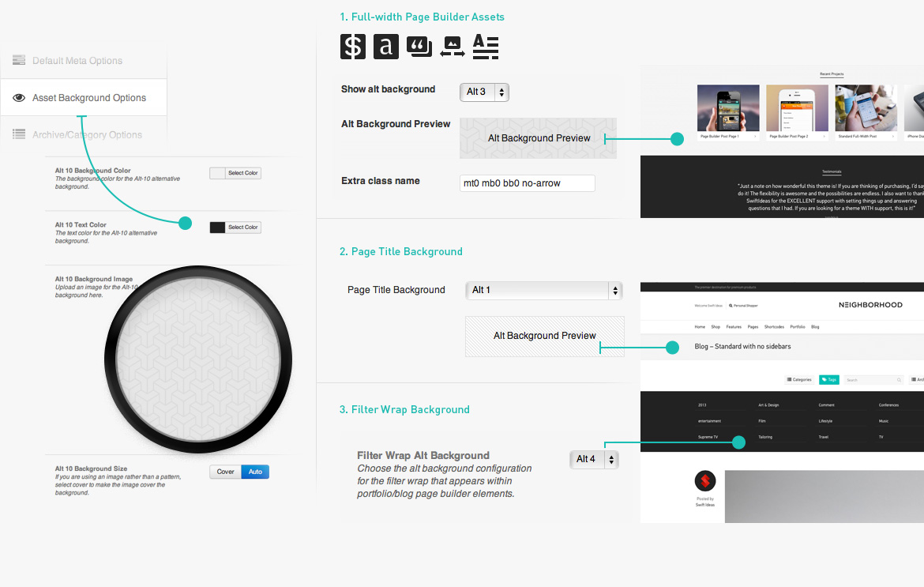
Task: Open the Asset Background Options tab
Action: coord(84,98)
